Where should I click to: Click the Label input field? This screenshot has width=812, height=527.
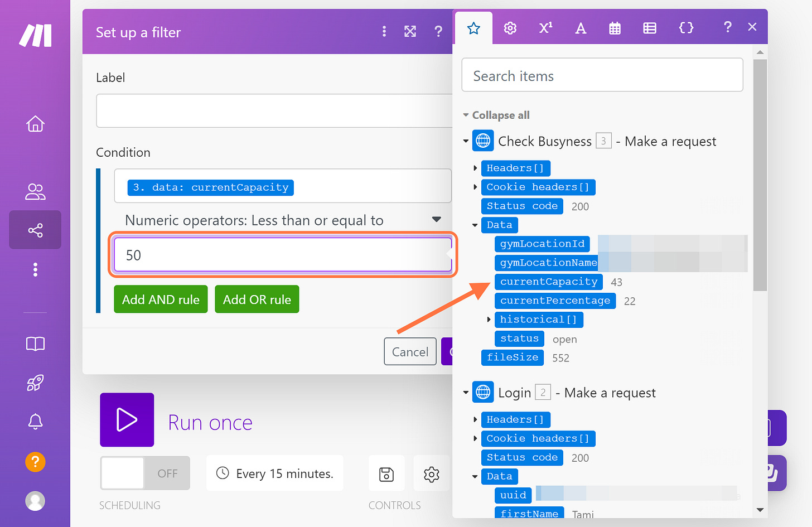[274, 111]
